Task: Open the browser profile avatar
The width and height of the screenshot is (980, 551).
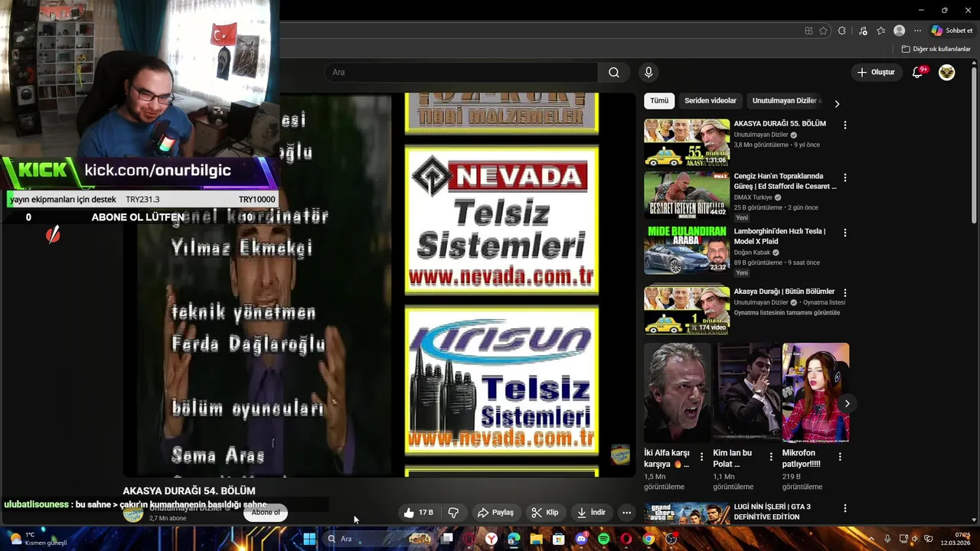Action: (900, 31)
